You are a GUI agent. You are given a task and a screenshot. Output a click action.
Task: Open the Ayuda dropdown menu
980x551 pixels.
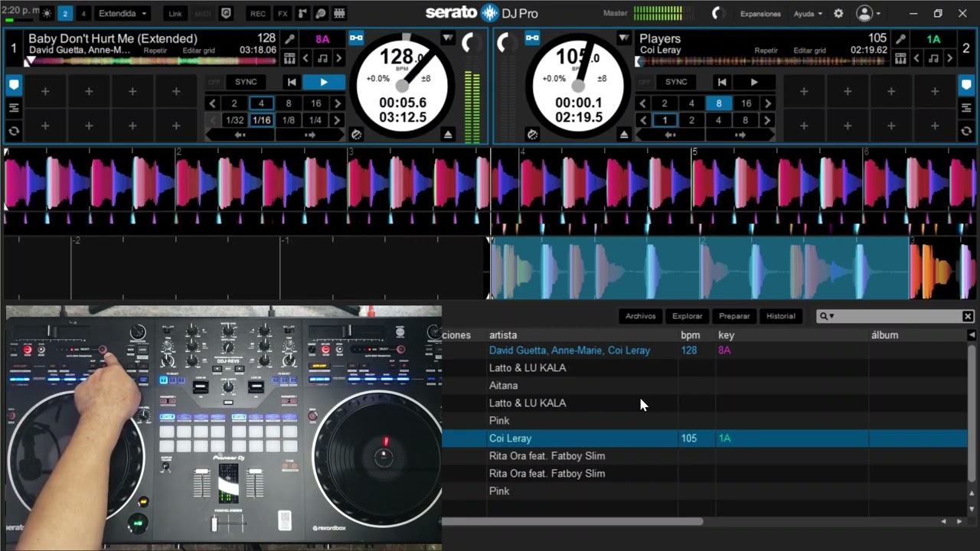pyautogui.click(x=808, y=14)
